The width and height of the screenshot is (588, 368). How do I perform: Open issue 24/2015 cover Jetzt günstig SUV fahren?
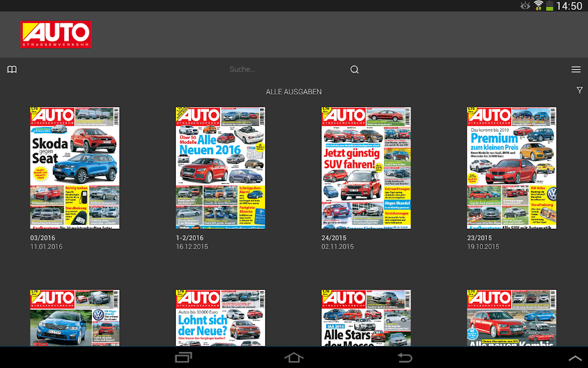(366, 168)
